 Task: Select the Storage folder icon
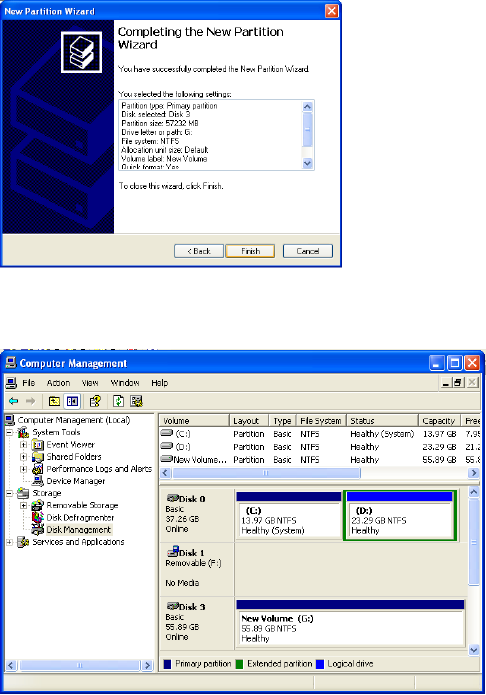coord(23,493)
